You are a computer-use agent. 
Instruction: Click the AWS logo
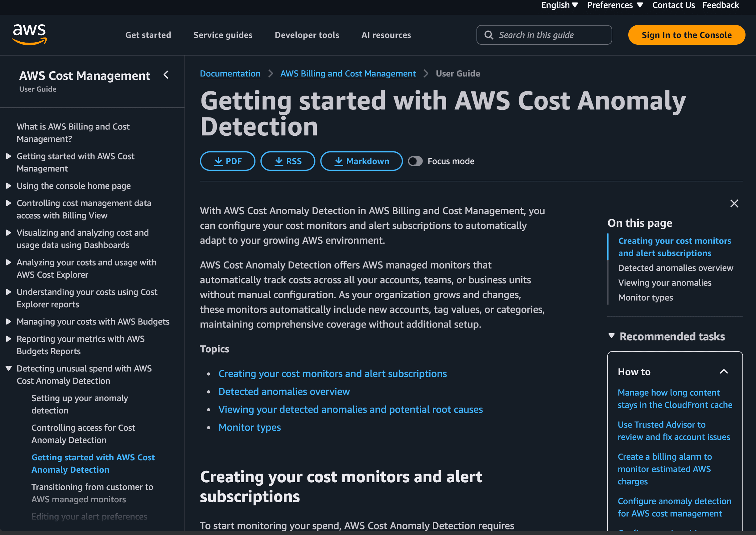tap(30, 34)
